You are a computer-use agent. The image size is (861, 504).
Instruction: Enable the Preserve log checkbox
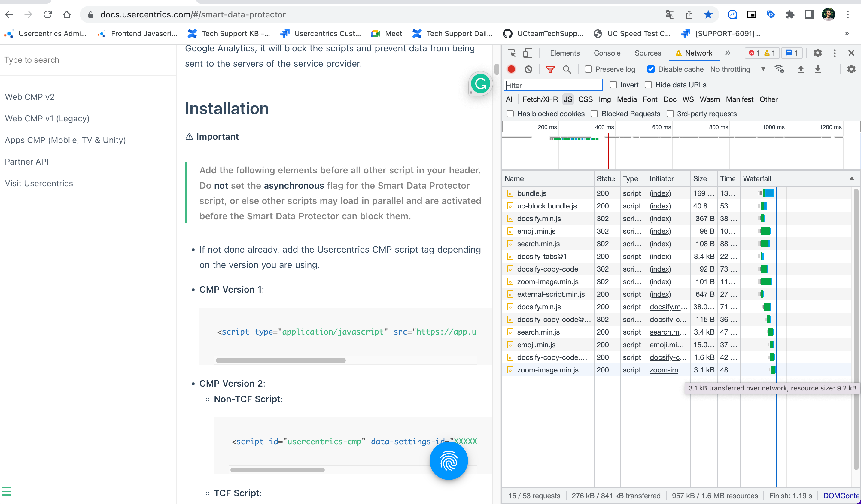[588, 69]
